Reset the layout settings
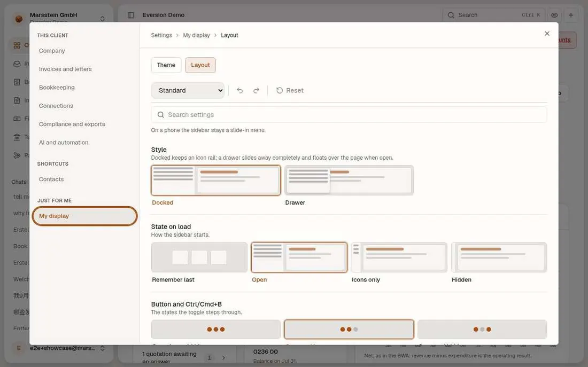 click(x=290, y=90)
